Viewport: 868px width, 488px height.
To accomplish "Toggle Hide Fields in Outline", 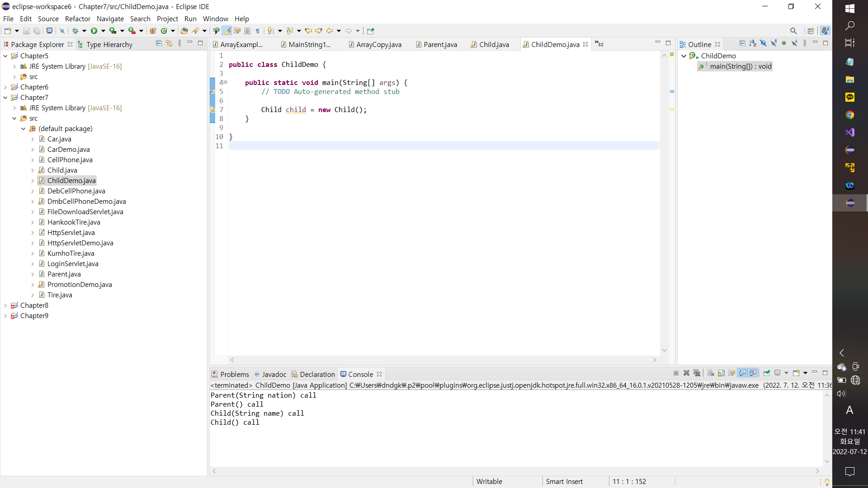I will pos(763,43).
